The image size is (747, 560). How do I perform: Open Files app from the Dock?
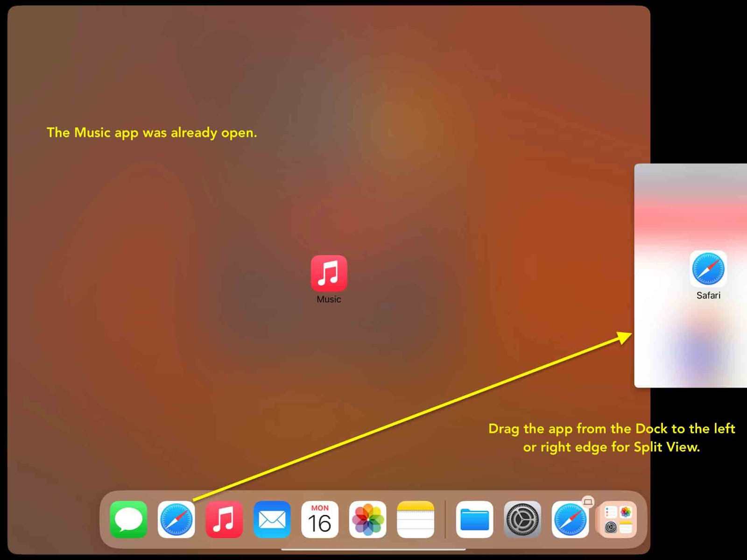pos(474,519)
